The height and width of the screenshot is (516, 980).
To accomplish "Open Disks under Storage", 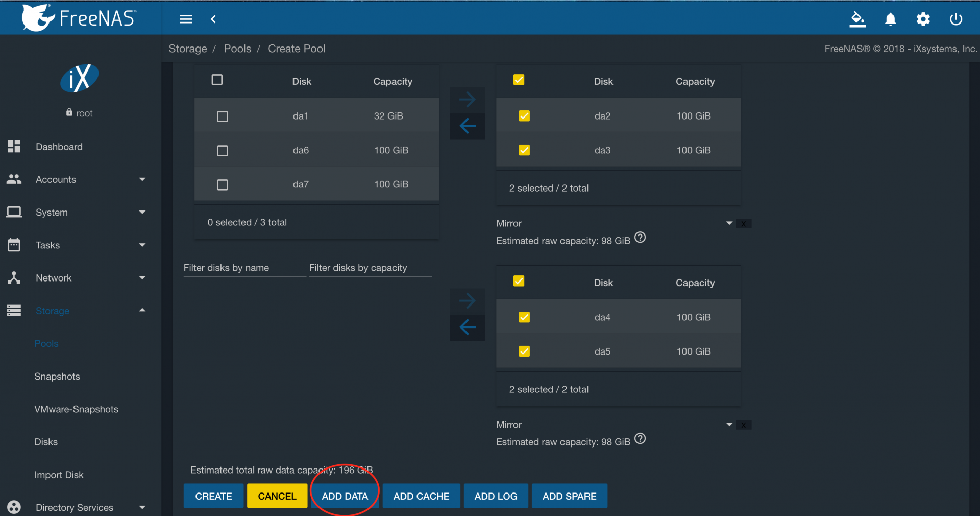I will [x=46, y=442].
